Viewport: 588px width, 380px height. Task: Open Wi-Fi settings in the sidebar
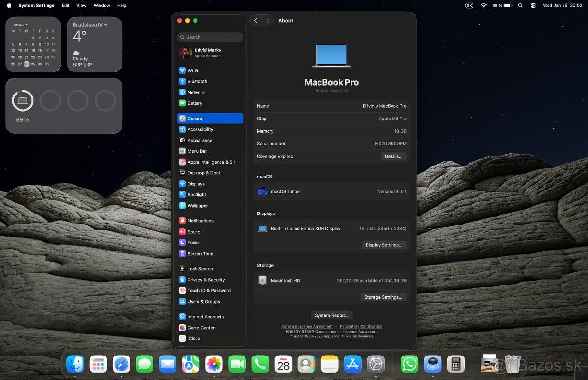[x=193, y=70]
